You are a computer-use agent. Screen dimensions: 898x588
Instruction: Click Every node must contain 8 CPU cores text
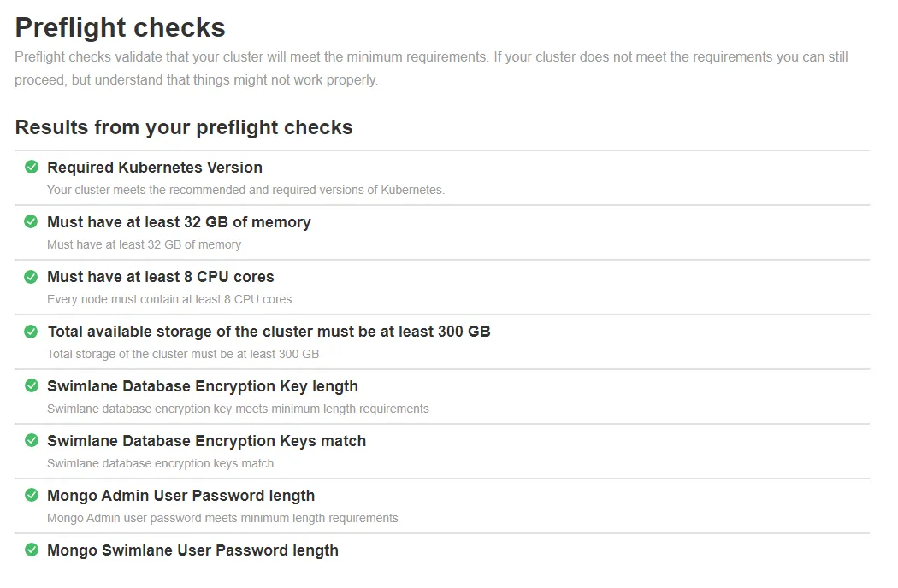click(169, 299)
